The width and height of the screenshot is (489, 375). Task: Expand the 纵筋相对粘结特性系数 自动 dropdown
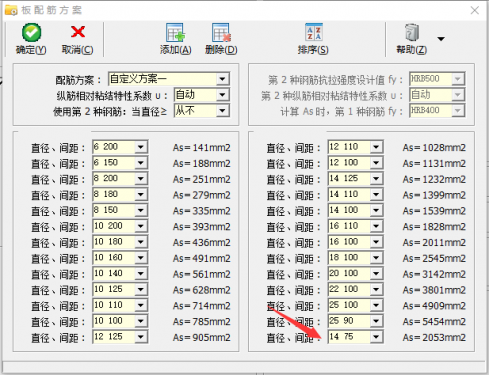click(222, 95)
